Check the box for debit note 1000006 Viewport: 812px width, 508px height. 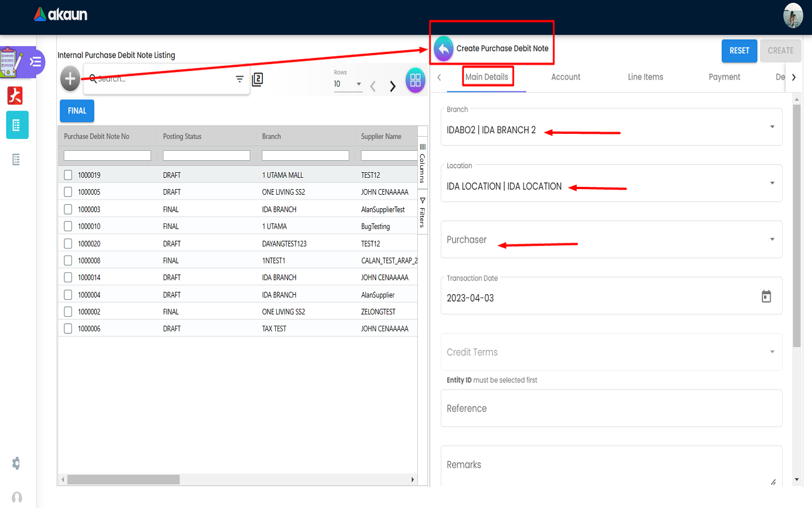click(x=68, y=329)
